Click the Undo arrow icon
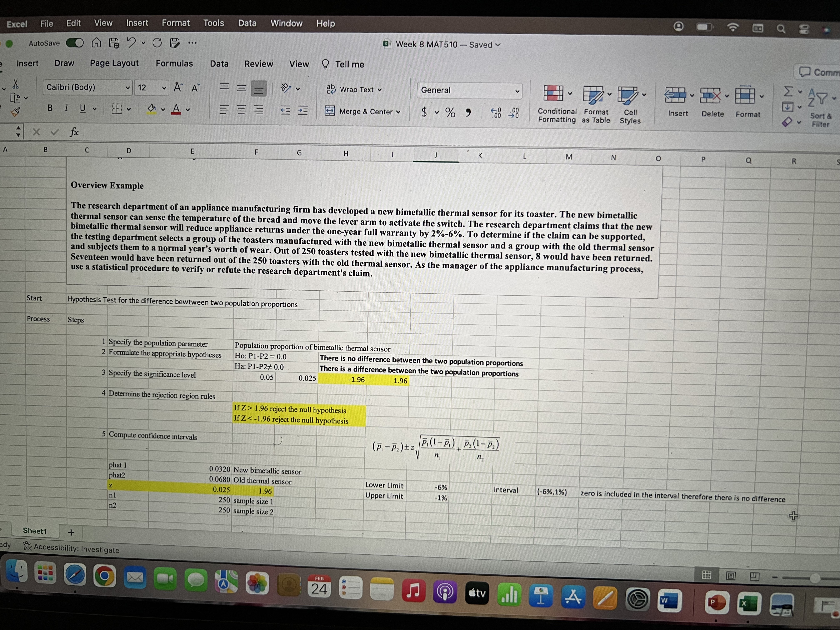Image resolution: width=840 pixels, height=630 pixels. (131, 42)
